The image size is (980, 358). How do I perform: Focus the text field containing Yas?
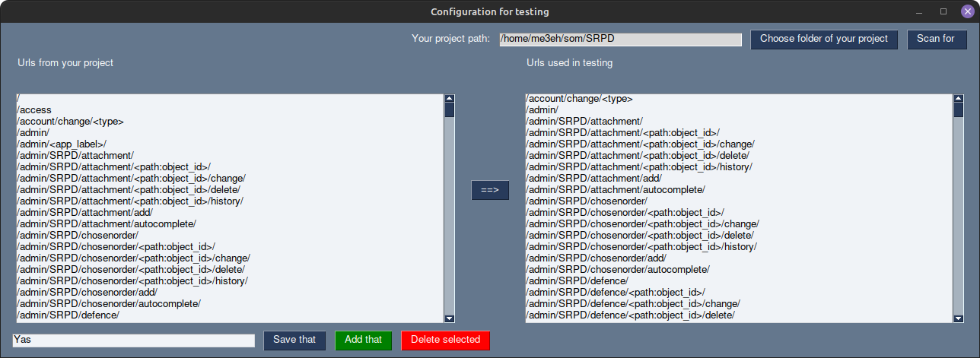coord(134,341)
